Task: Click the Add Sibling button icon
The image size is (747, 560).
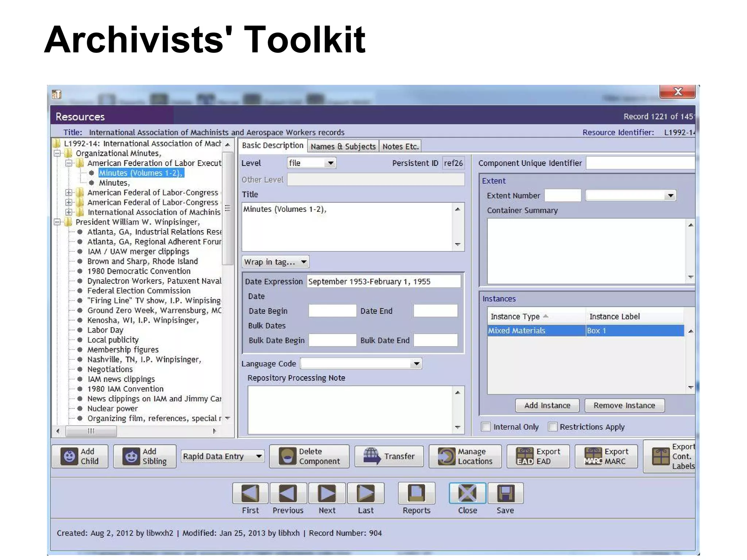Action: [131, 456]
